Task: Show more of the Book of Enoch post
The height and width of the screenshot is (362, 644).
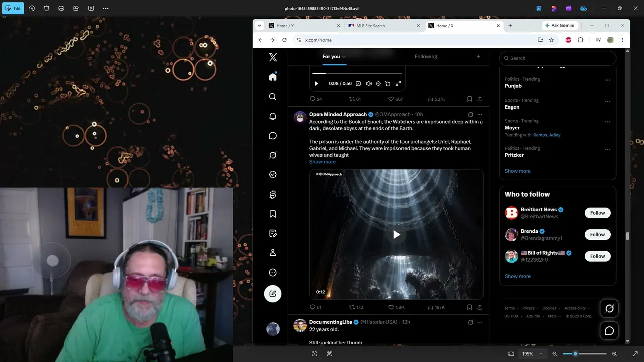Action: pyautogui.click(x=323, y=162)
